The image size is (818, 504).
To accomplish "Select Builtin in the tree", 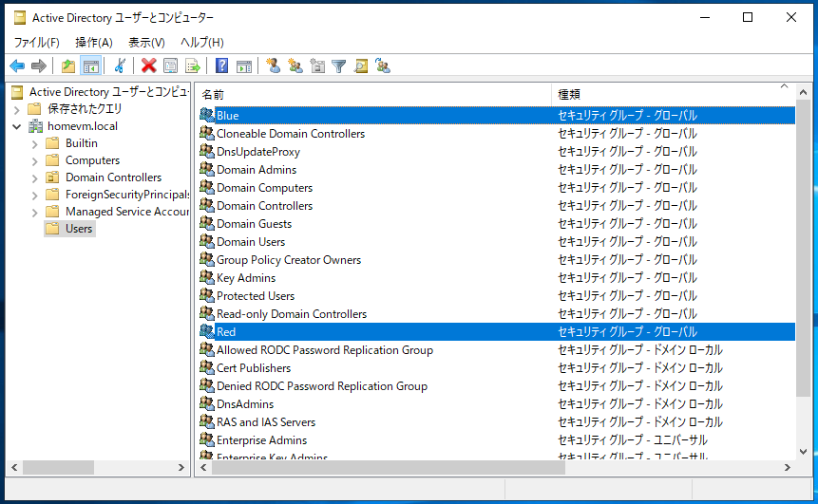I will (x=82, y=142).
